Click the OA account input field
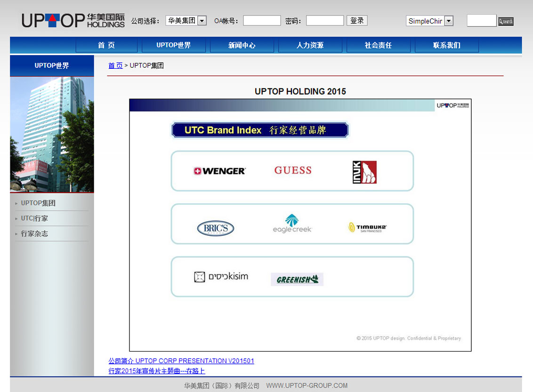 click(262, 21)
